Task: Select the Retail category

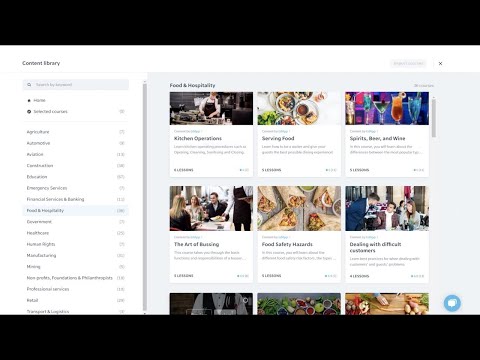Action: click(x=75, y=300)
